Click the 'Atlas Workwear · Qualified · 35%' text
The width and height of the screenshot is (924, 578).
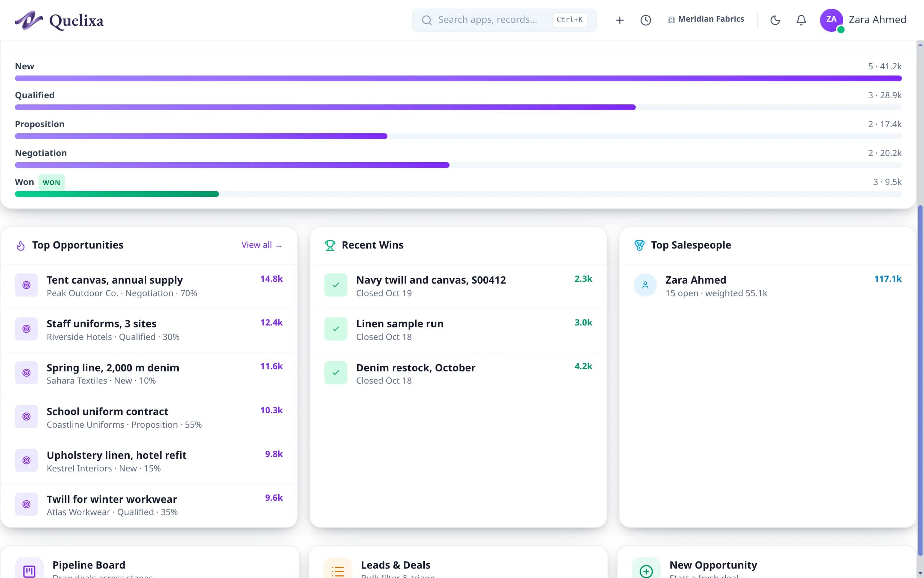(x=112, y=512)
